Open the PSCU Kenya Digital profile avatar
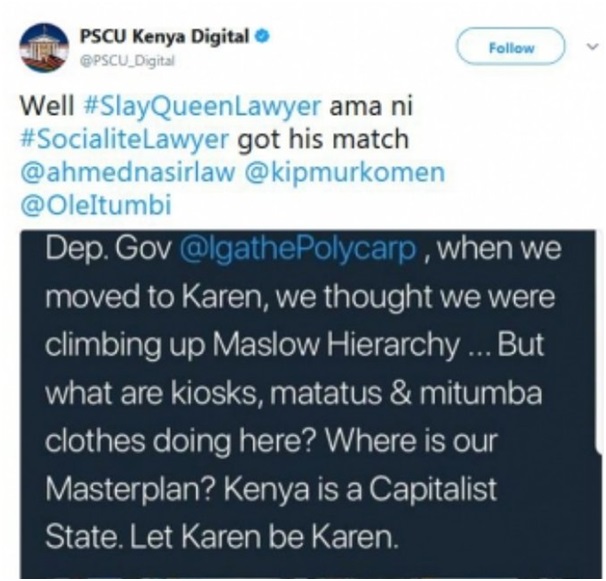This screenshot has height=581, width=606. click(44, 48)
